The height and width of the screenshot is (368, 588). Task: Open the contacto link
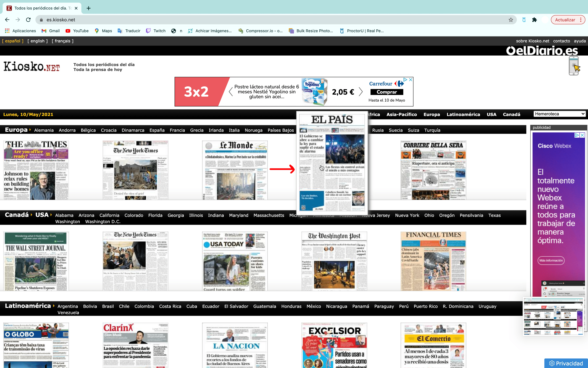tap(561, 41)
